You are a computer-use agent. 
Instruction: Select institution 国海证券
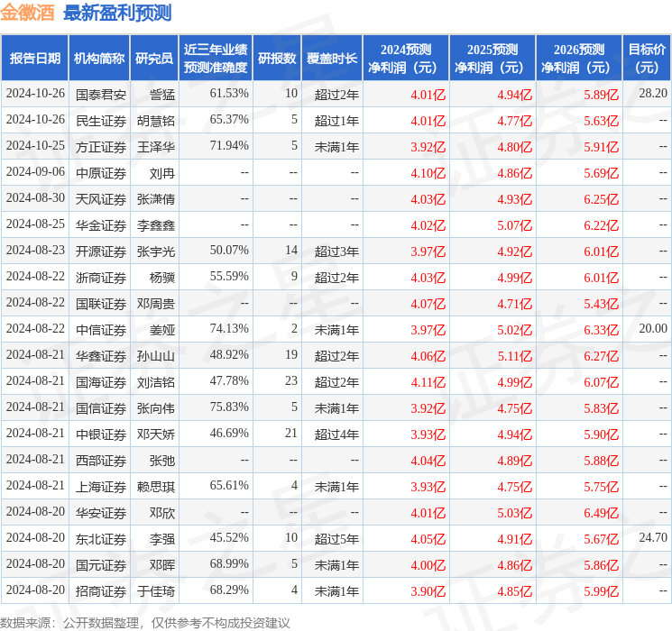coord(101,382)
